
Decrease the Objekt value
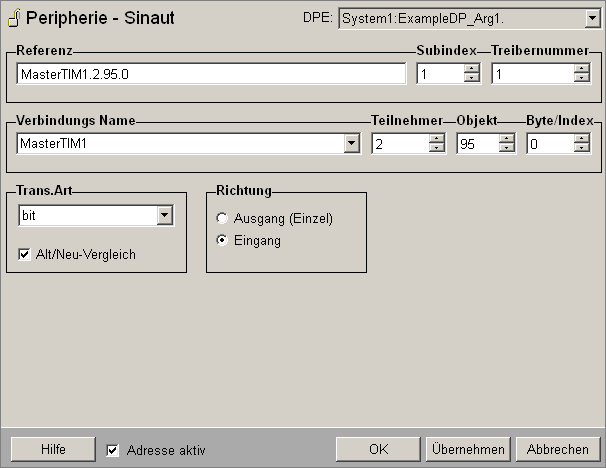point(507,148)
